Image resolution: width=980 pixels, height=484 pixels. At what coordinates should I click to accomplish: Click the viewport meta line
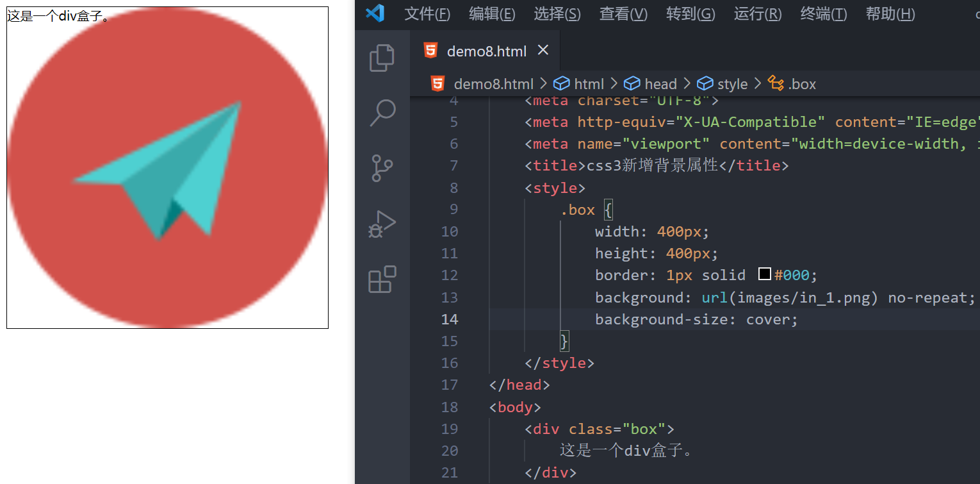[752, 144]
